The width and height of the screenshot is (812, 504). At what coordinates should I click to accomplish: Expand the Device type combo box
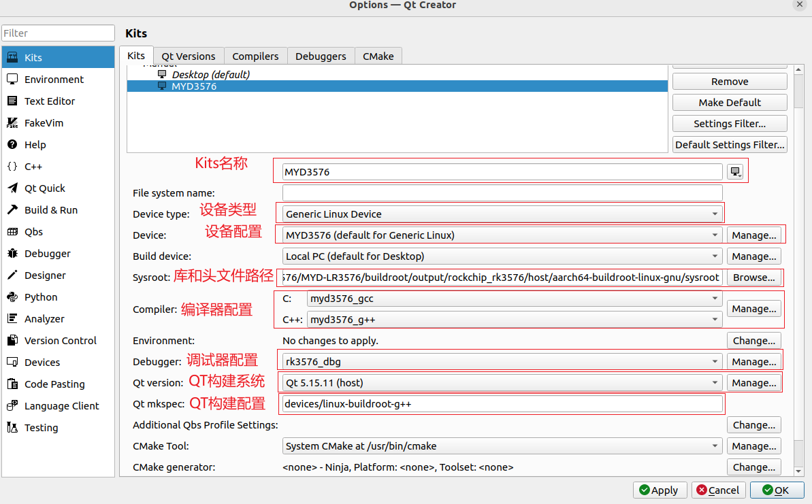coord(502,214)
